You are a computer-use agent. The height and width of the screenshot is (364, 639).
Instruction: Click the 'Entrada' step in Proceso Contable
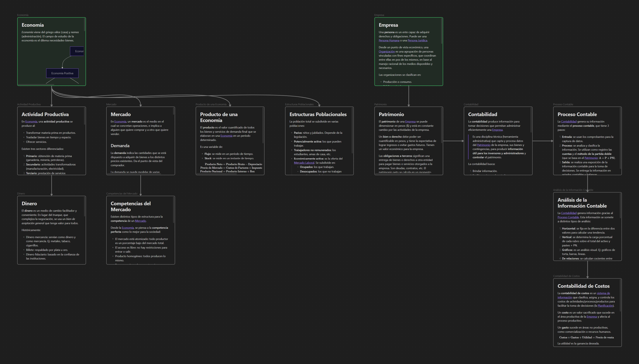587,139
